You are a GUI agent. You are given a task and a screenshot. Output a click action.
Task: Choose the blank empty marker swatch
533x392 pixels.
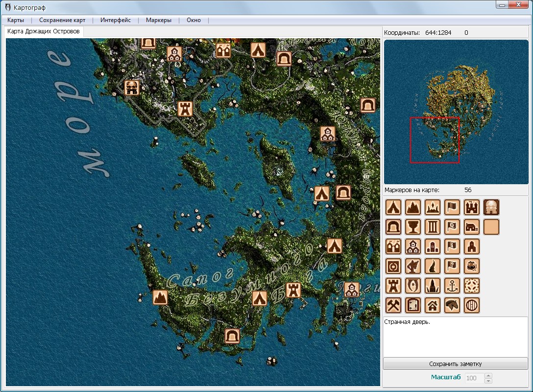pyautogui.click(x=491, y=227)
